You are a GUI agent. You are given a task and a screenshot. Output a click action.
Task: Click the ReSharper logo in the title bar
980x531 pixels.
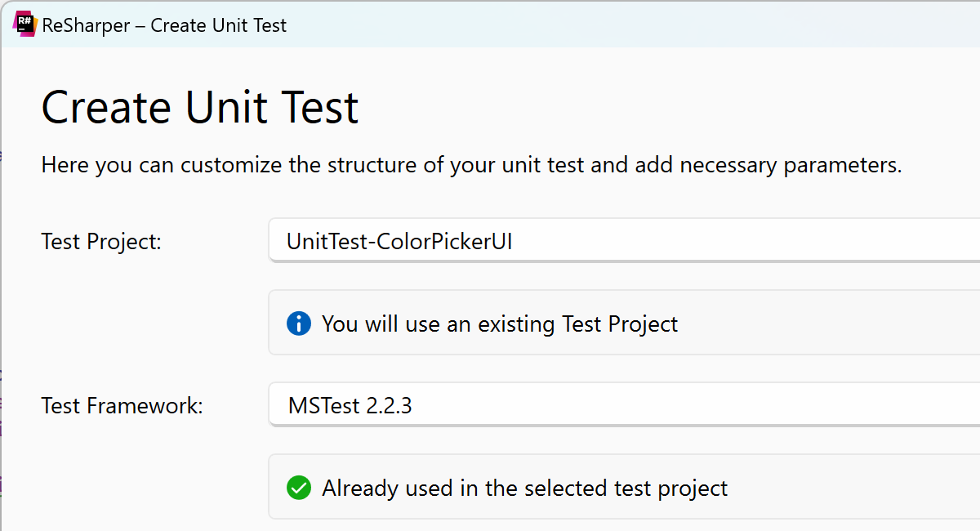tap(24, 25)
